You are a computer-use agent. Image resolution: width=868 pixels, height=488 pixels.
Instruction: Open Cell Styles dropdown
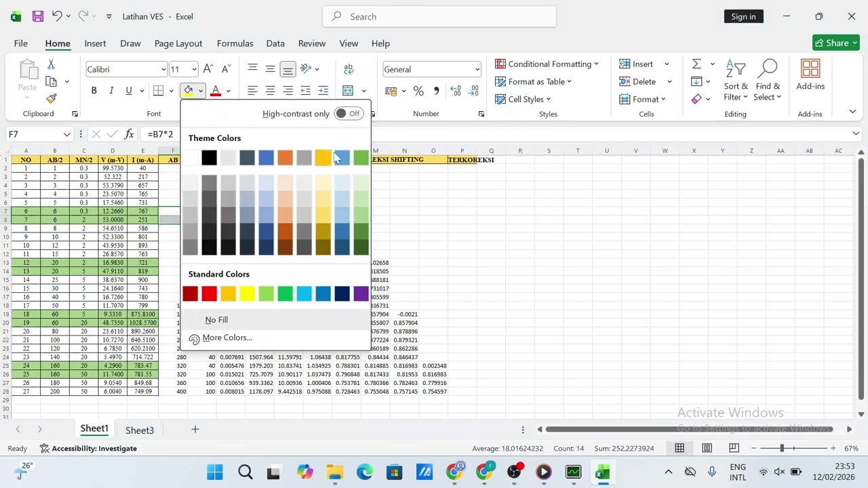[x=523, y=99]
